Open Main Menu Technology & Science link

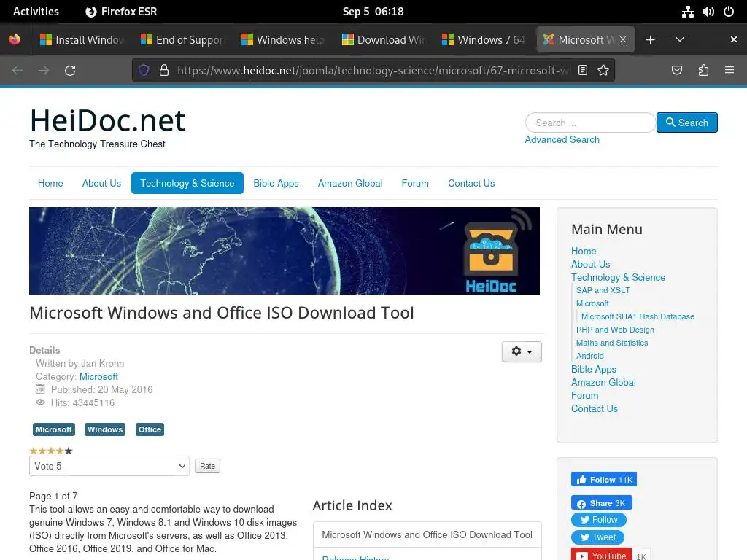(x=618, y=277)
